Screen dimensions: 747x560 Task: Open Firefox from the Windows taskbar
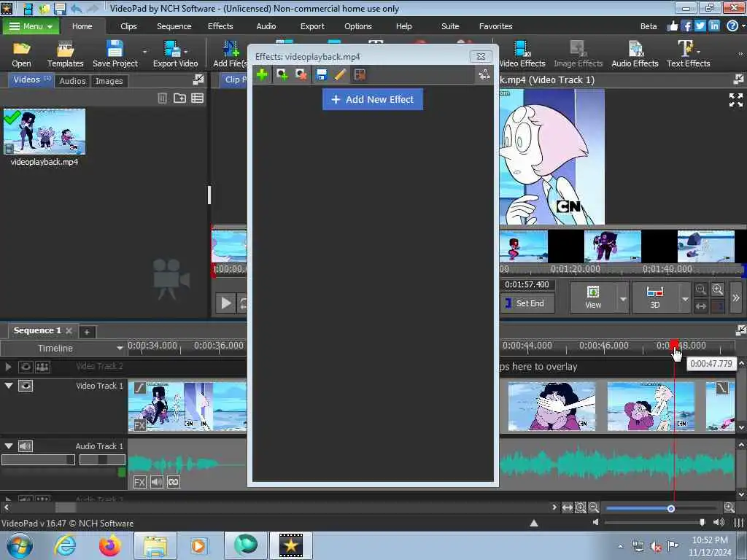point(109,545)
